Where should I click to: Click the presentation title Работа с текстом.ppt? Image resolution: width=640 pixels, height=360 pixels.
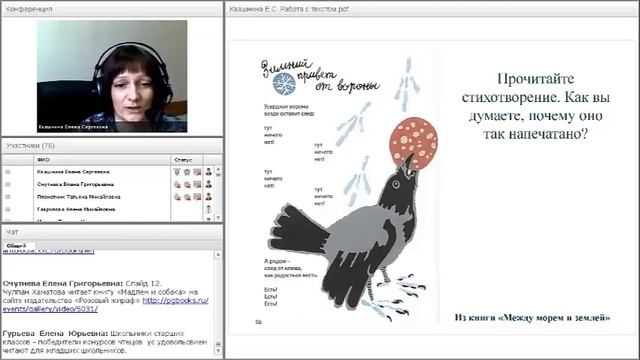(289, 9)
